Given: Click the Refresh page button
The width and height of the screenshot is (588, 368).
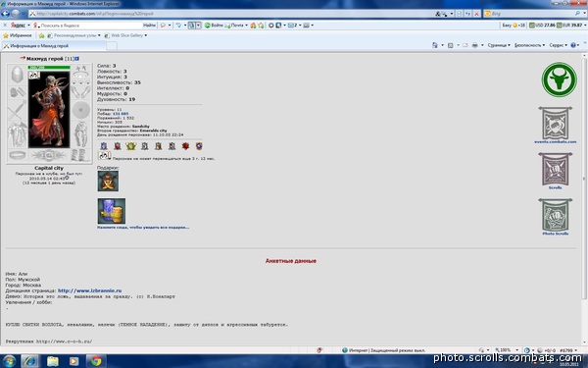Looking at the screenshot, I should tap(468, 14).
